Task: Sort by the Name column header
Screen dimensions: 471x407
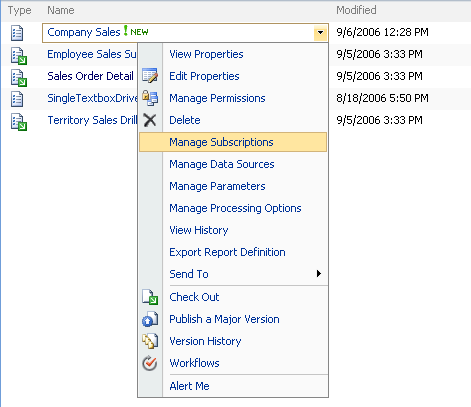Action: point(61,10)
